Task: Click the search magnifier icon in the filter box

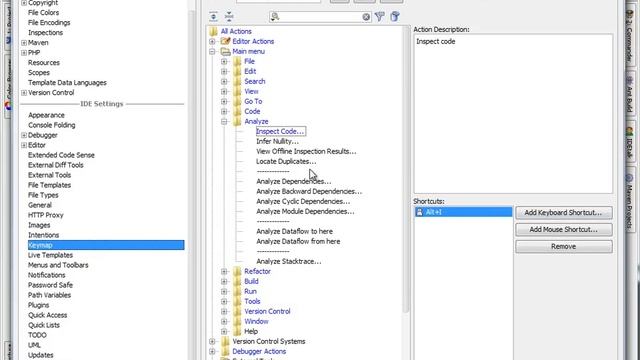Action: click(x=275, y=17)
